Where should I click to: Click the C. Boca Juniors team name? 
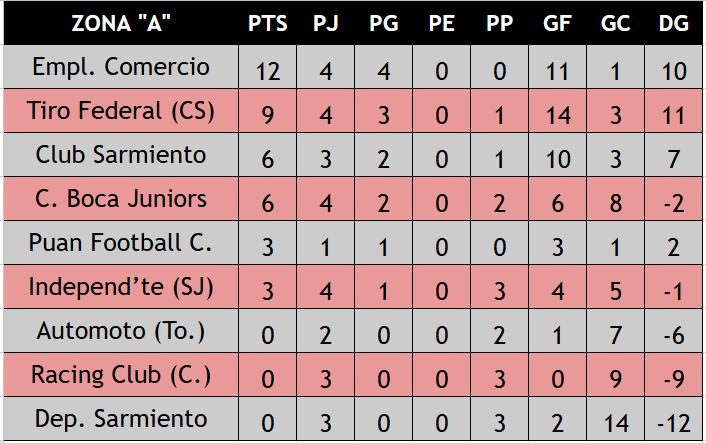pos(121,199)
